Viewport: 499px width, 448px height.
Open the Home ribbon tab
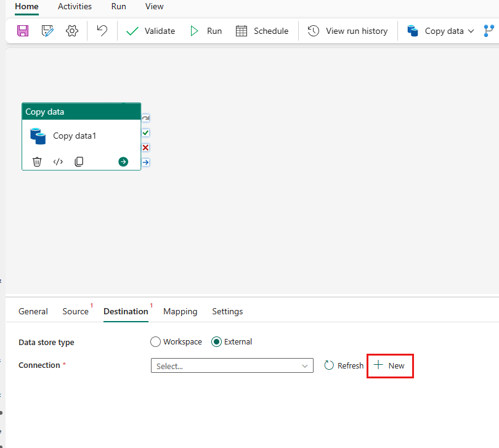(26, 6)
